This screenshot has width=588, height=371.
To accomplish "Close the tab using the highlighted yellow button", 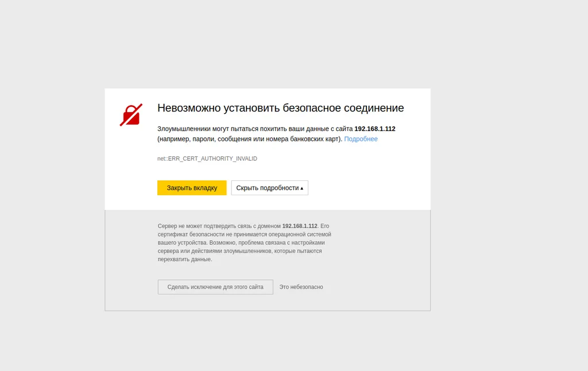I will (191, 187).
